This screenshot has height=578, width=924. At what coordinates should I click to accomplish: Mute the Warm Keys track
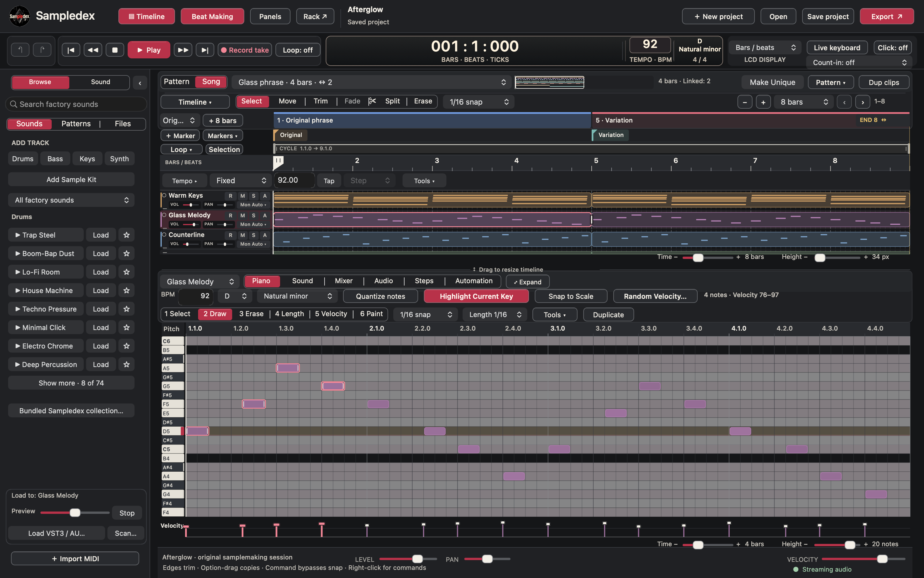coord(243,196)
